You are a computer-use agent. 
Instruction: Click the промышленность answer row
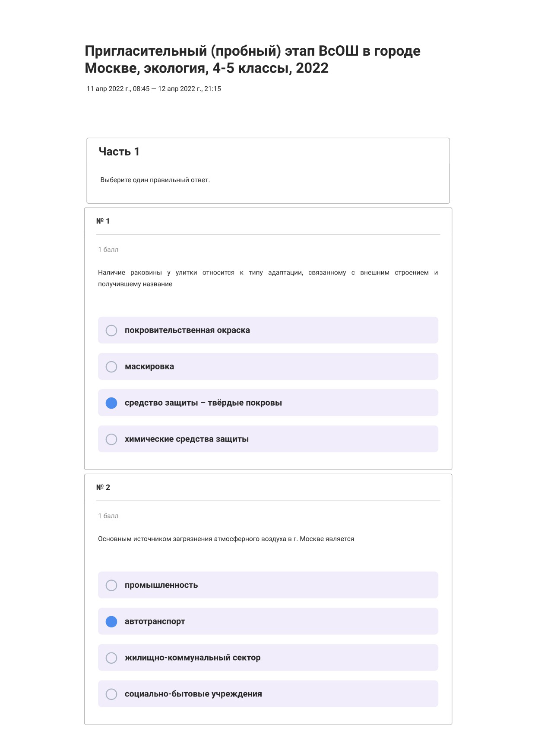[x=268, y=585]
